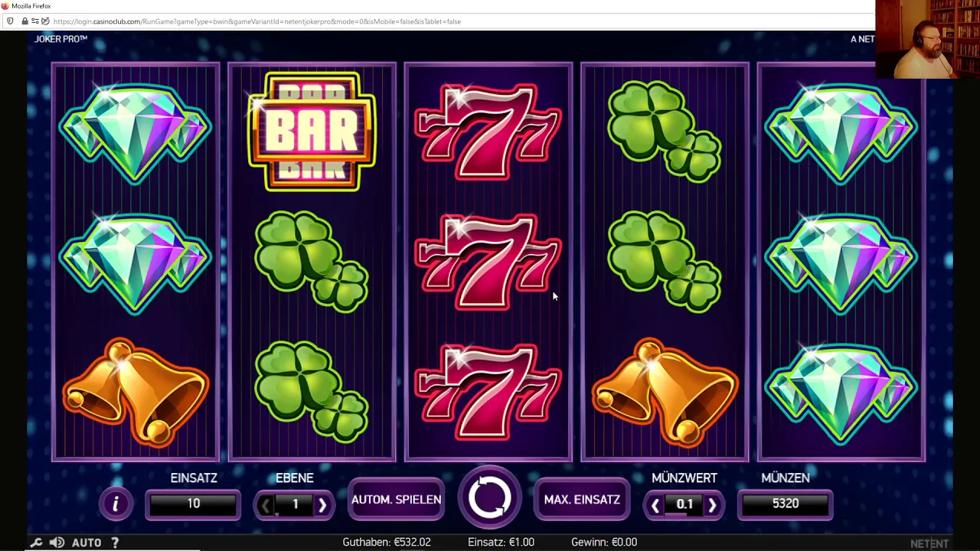Toggle the AUTO play option
Image resolution: width=980 pixels, height=551 pixels.
point(87,543)
